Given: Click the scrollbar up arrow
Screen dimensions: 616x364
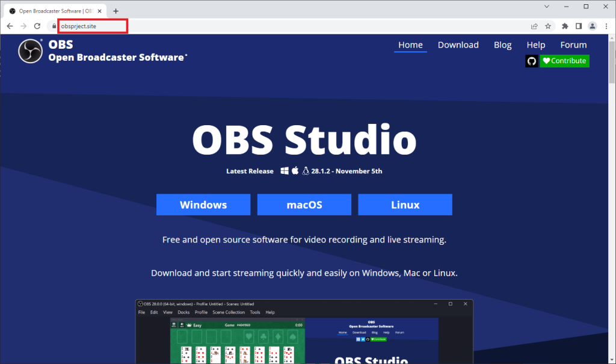Looking at the screenshot, I should [612, 38].
